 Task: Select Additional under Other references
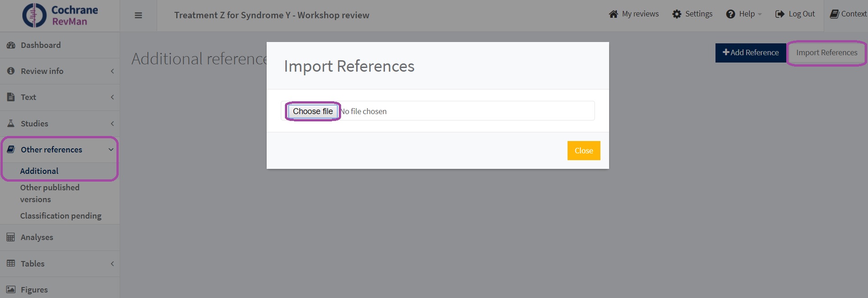pos(39,171)
